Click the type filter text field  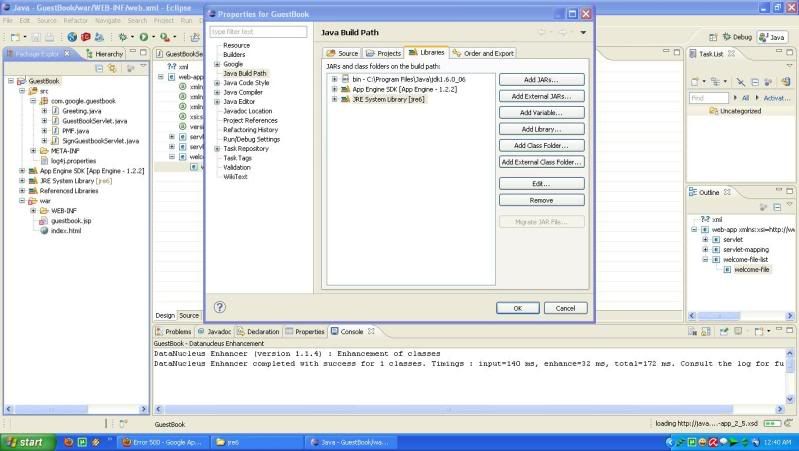258,32
